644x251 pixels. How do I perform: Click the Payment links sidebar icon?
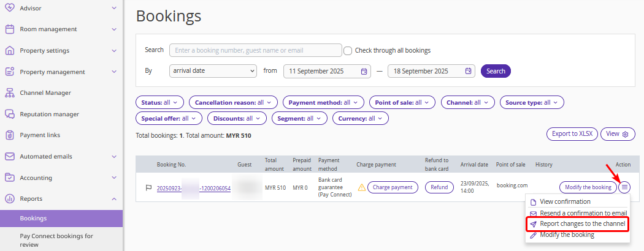[x=9, y=135]
